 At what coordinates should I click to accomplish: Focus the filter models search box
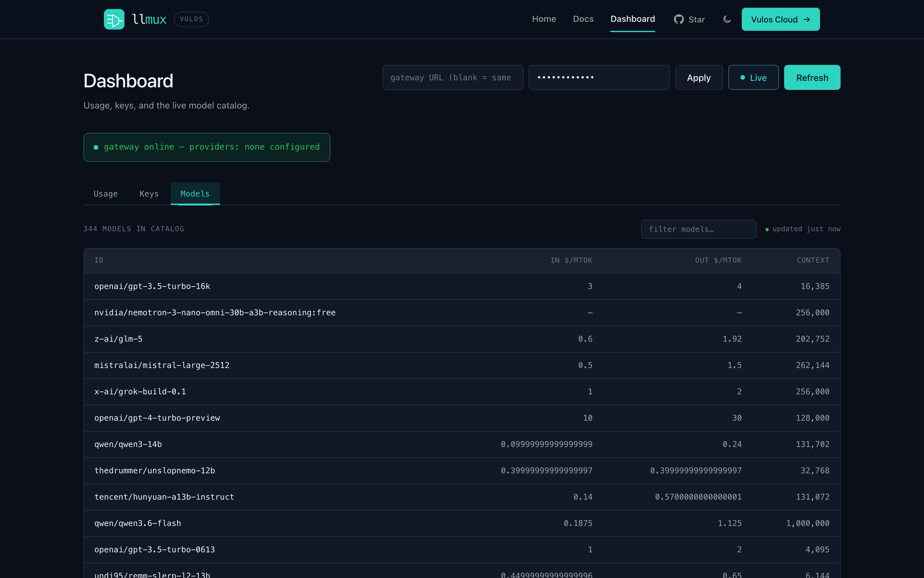coord(698,229)
